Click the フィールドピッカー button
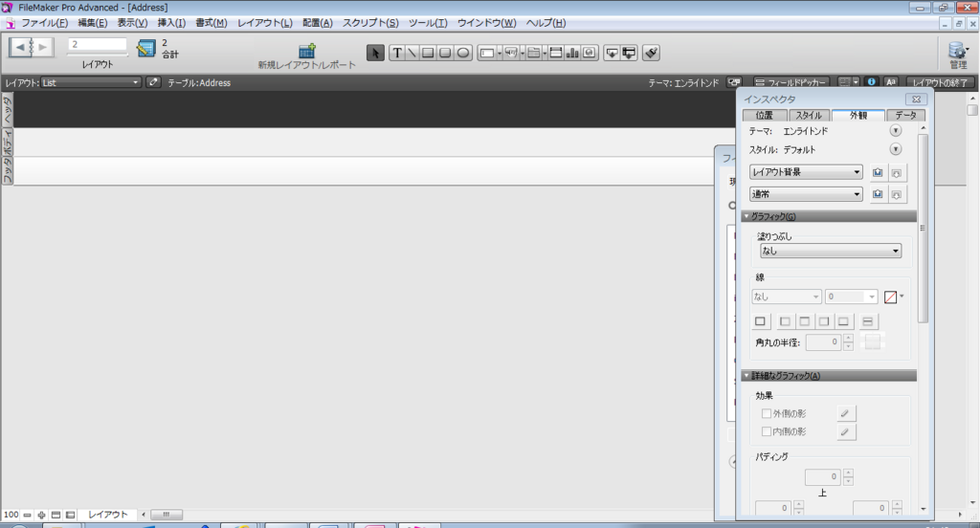Screen dimensions: 980x528 point(791,82)
